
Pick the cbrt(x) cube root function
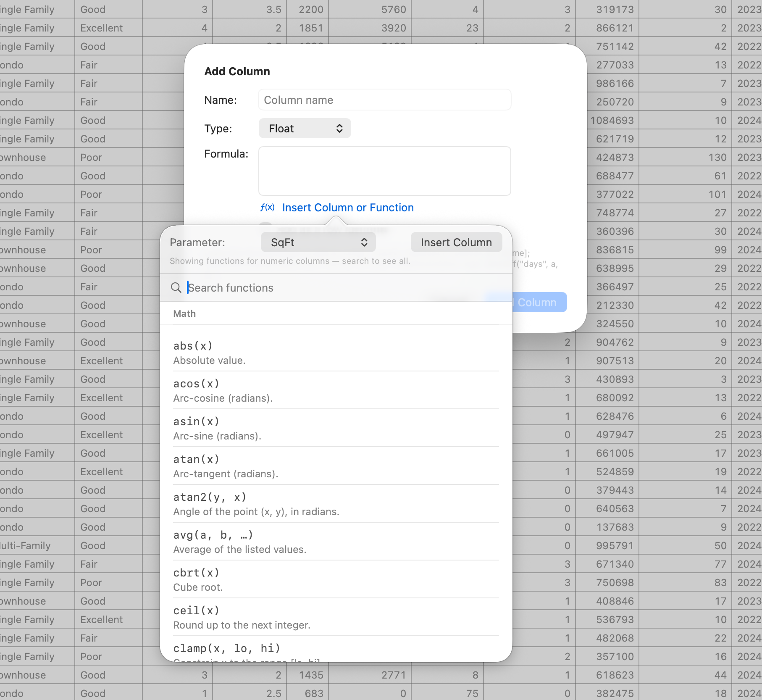pyautogui.click(x=336, y=579)
